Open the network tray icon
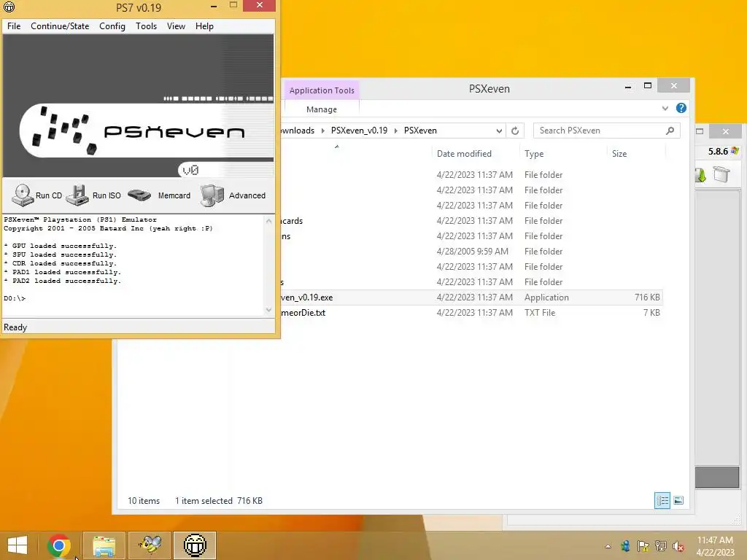This screenshot has width=747, height=560. 661,546
